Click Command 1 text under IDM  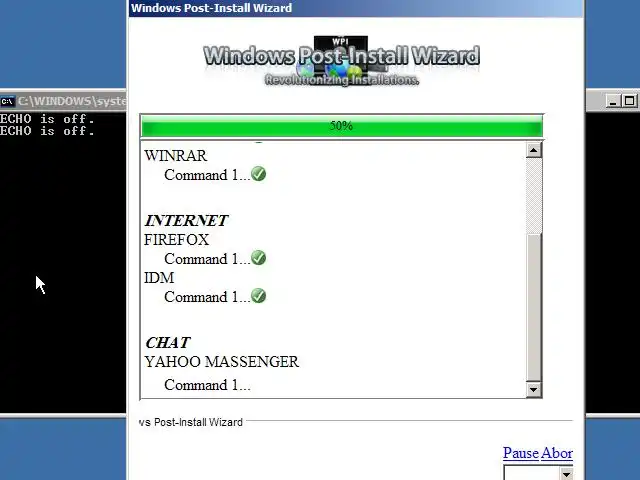(x=207, y=297)
